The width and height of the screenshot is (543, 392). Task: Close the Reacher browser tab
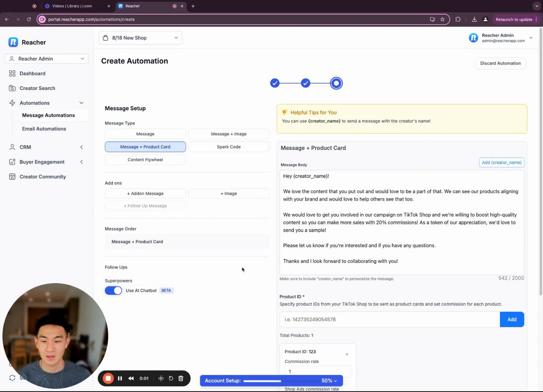tap(182, 6)
